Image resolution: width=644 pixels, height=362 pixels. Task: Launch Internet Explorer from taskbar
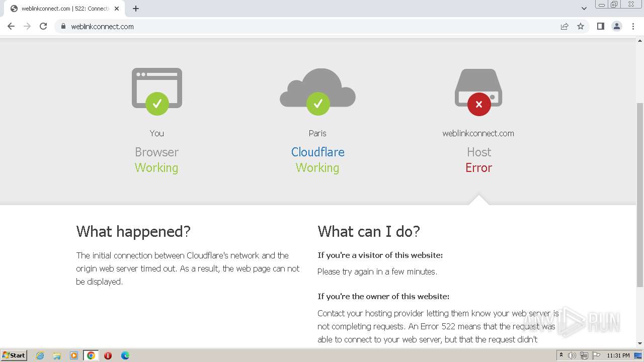coord(40,355)
